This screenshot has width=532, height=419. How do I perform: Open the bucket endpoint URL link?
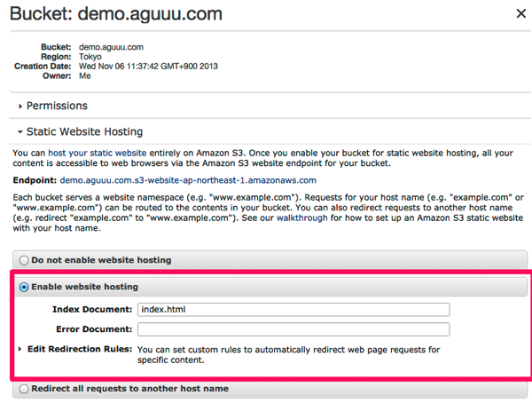(x=188, y=180)
